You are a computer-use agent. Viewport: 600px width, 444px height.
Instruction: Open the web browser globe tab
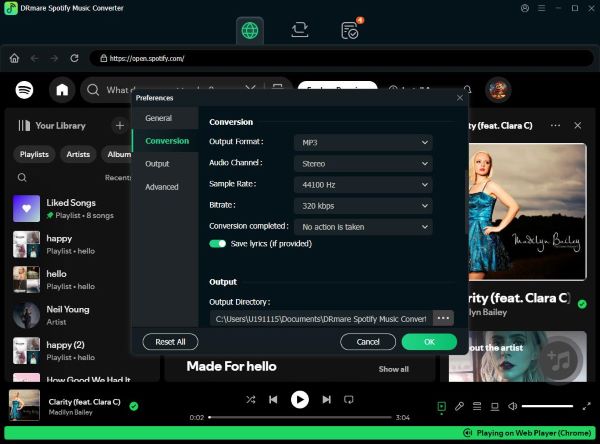point(249,30)
